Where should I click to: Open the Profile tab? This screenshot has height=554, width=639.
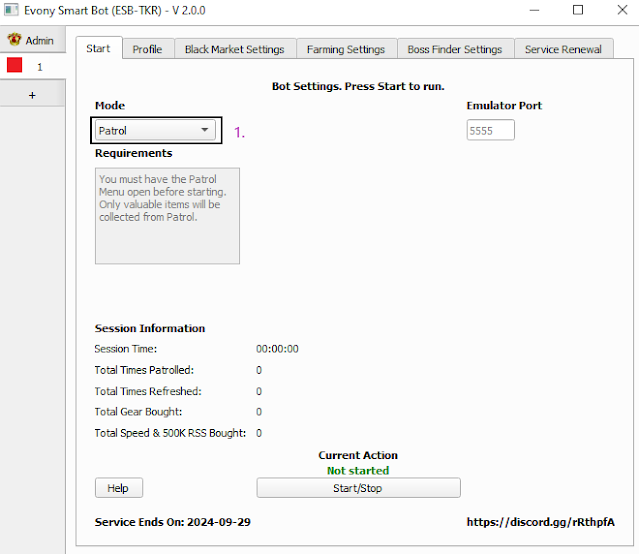[x=148, y=49]
